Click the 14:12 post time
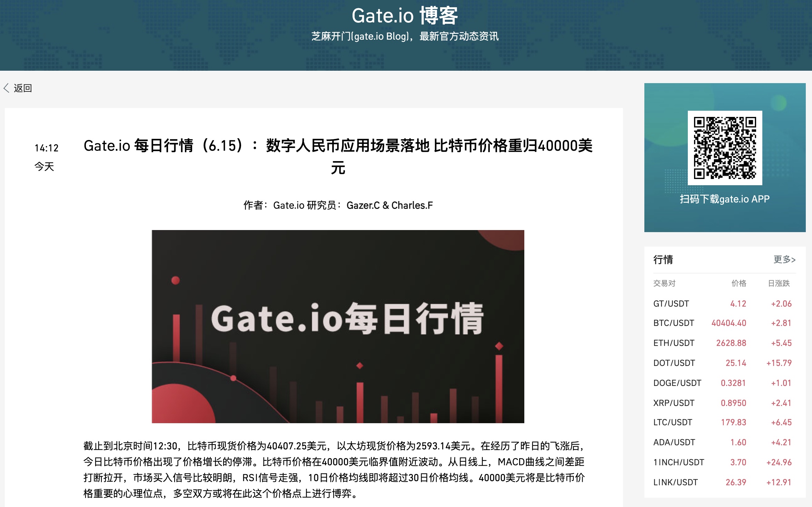 coord(47,148)
